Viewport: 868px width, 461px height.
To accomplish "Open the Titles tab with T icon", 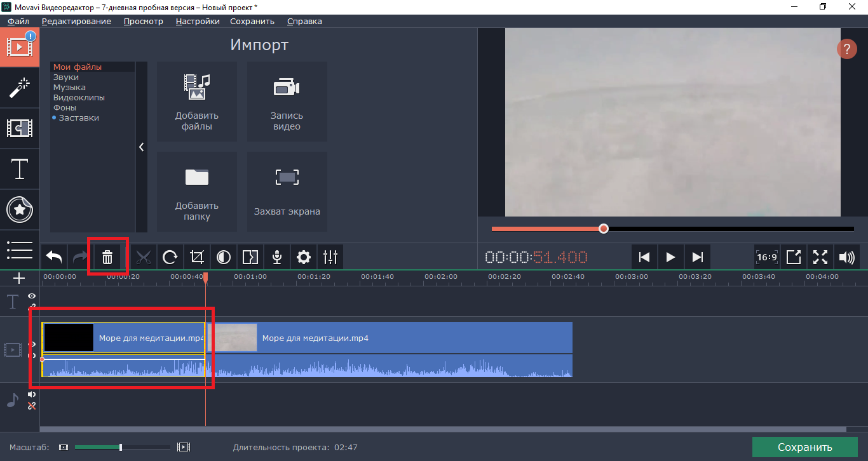I will (x=20, y=170).
